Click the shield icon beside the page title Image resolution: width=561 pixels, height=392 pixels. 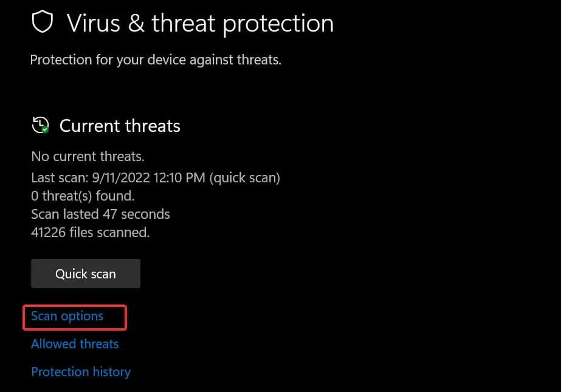(x=42, y=21)
